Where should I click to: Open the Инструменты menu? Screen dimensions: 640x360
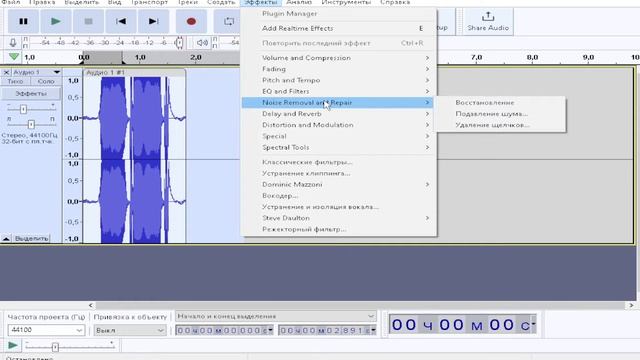tap(346, 2)
